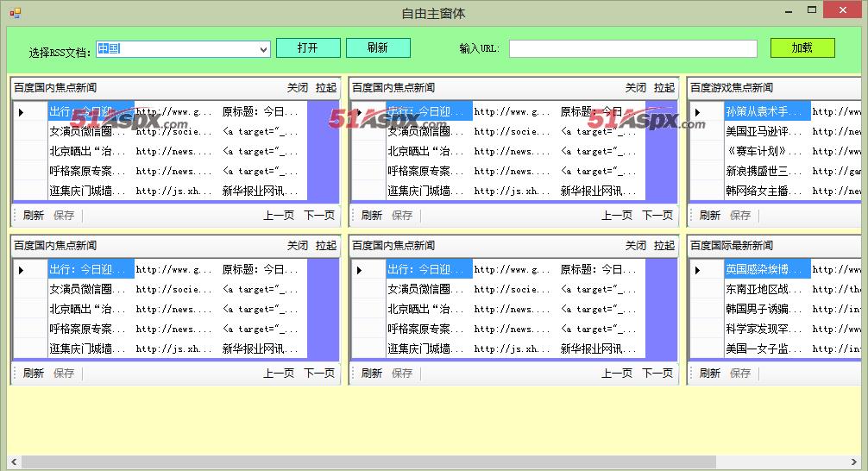Viewport: 868px width, 471px height.
Task: Click 拉起 on the upper-left 百度国内焦点新闻 panel
Action: tap(326, 87)
